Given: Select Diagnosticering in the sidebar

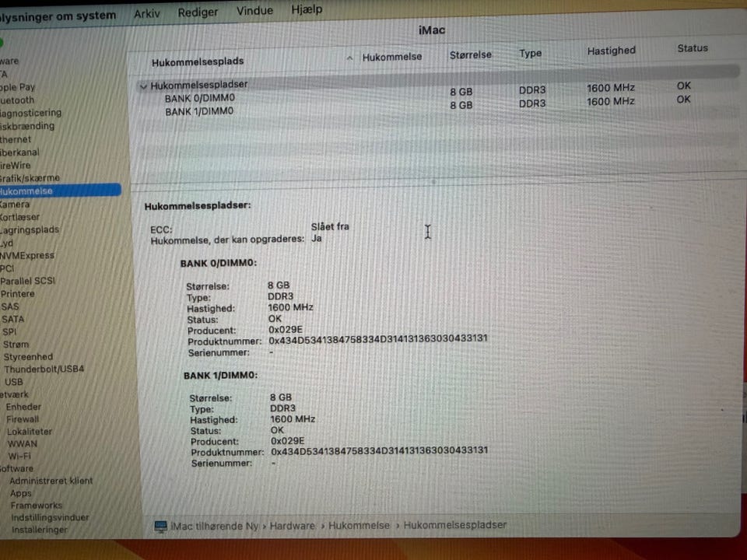Looking at the screenshot, I should pyautogui.click(x=31, y=113).
